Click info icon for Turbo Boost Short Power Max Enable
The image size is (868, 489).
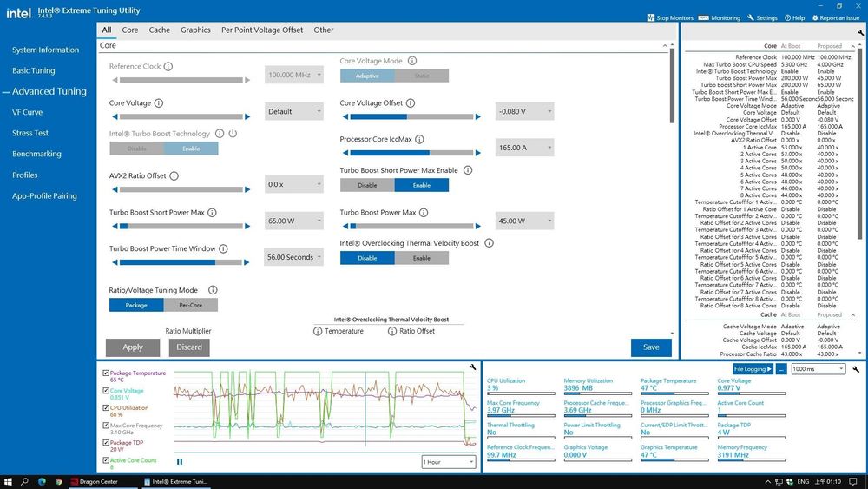click(468, 170)
